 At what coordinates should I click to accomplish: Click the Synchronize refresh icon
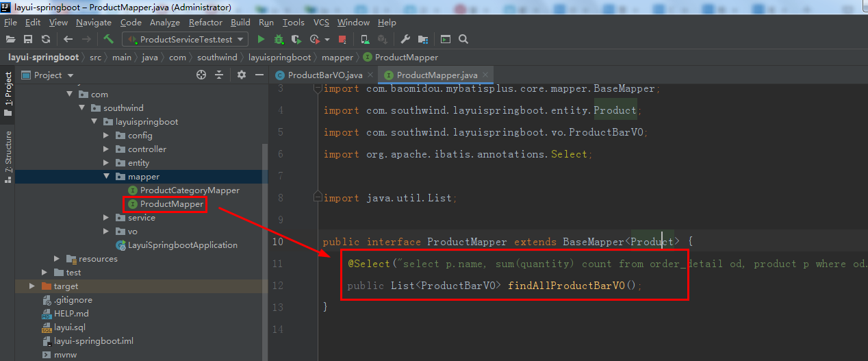pos(46,39)
